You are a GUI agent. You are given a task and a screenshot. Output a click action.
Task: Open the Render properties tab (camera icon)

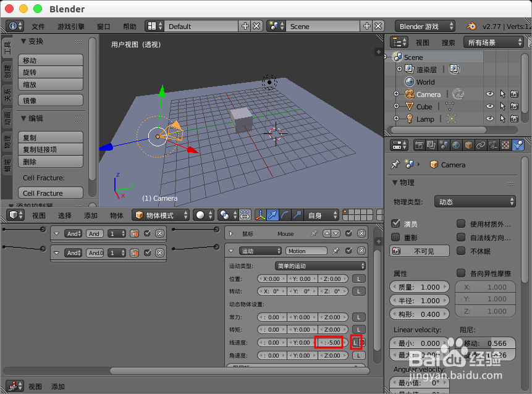coord(420,146)
